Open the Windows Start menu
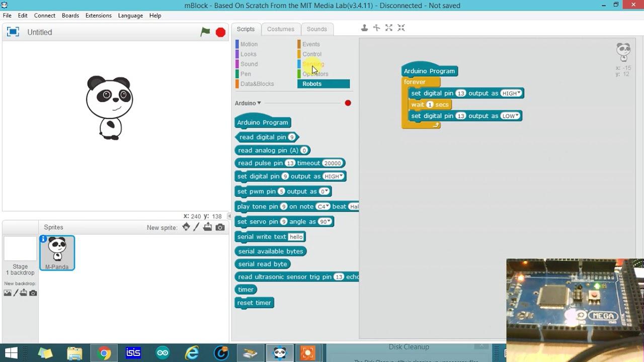 click(11, 353)
